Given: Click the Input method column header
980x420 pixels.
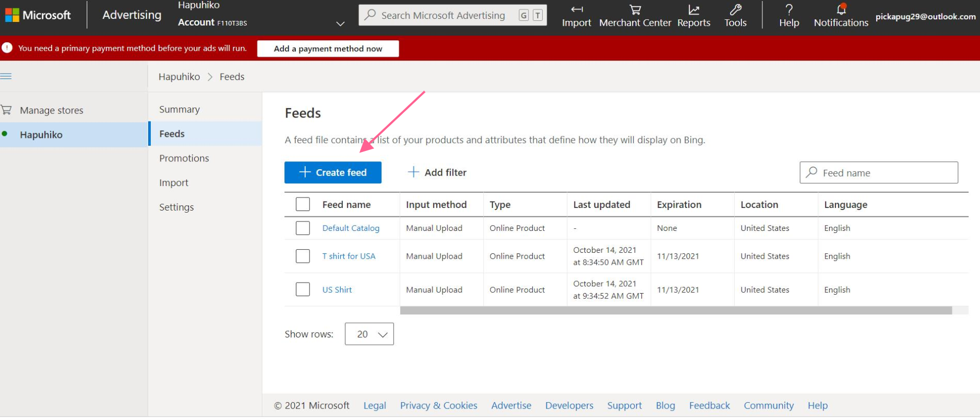Looking at the screenshot, I should [436, 205].
